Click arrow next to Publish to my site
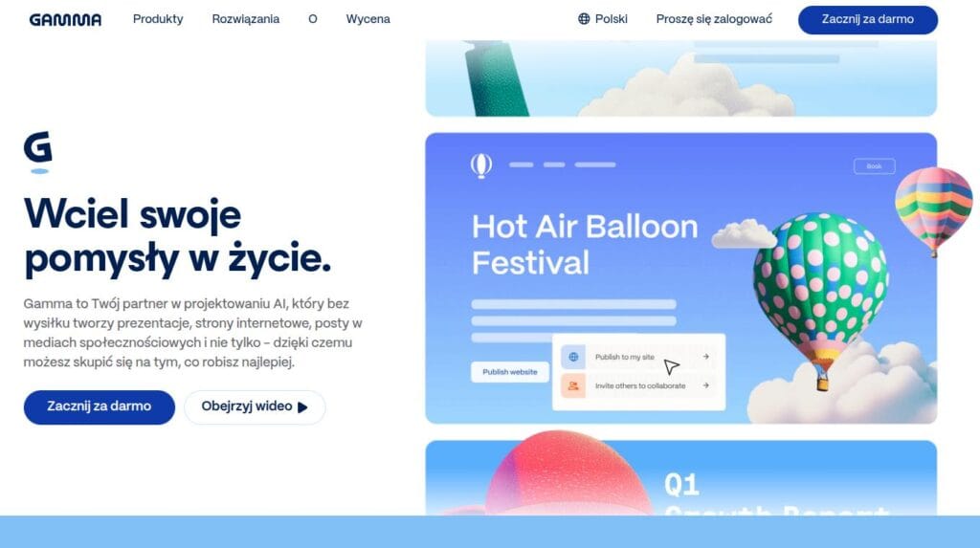The height and width of the screenshot is (548, 980). [705, 357]
